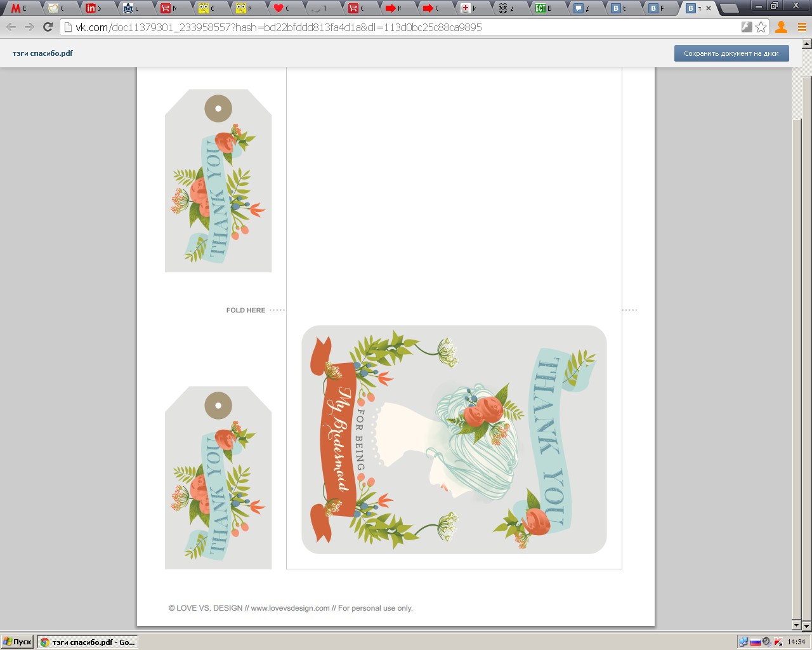Image resolution: width=812 pixels, height=650 pixels.
Task: Bookmark this page with the star icon
Action: tap(761, 27)
